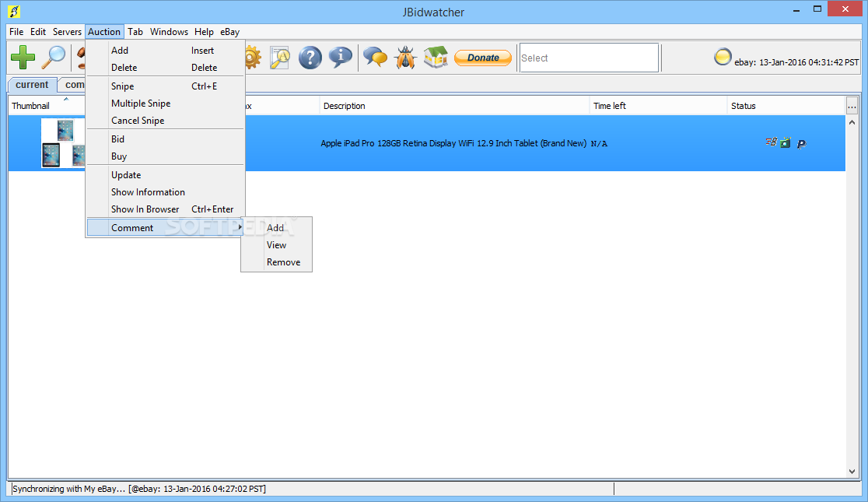
Task: Expand the Comment submenu entry
Action: (166, 228)
